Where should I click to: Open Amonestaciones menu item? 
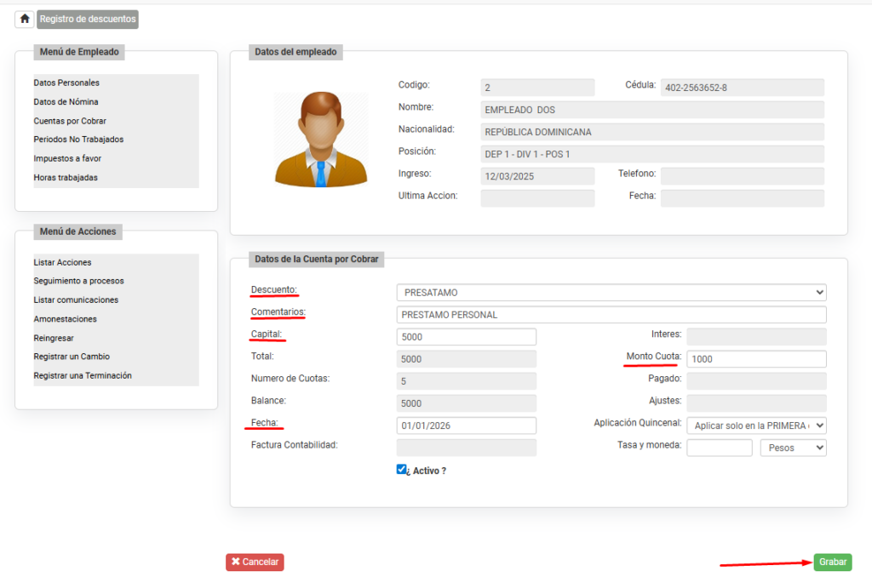point(65,319)
